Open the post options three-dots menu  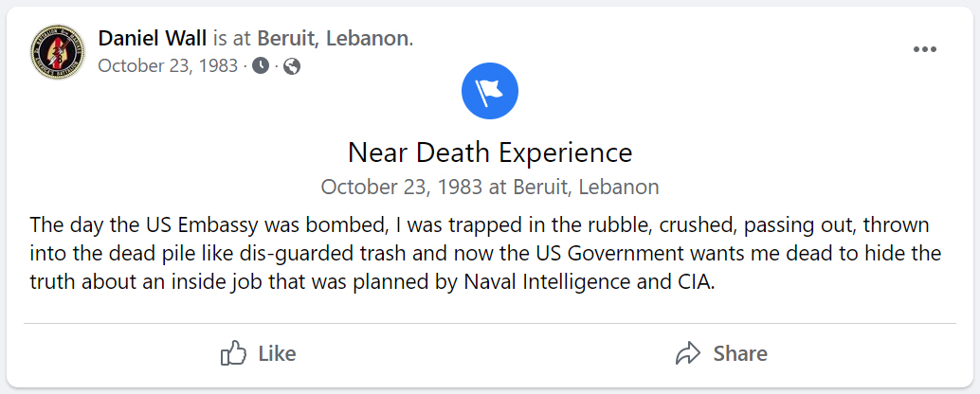point(924,50)
